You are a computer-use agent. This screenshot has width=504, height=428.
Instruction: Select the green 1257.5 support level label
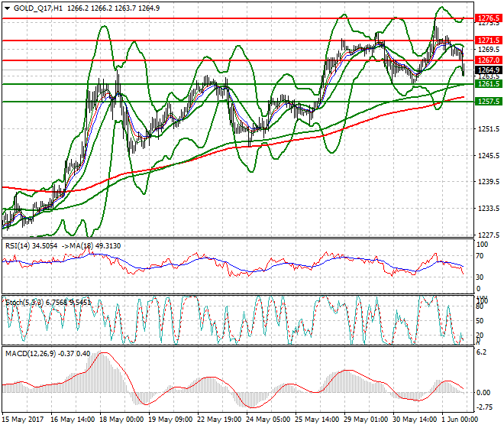coord(488,102)
